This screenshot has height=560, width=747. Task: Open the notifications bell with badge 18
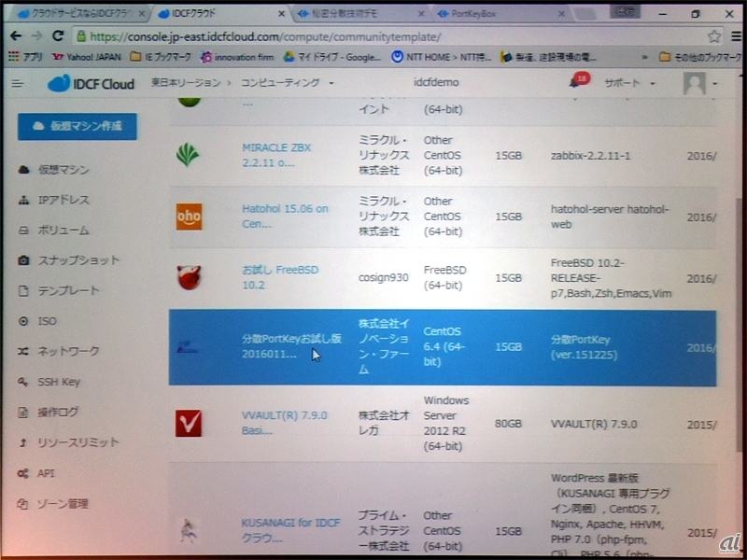(x=575, y=83)
